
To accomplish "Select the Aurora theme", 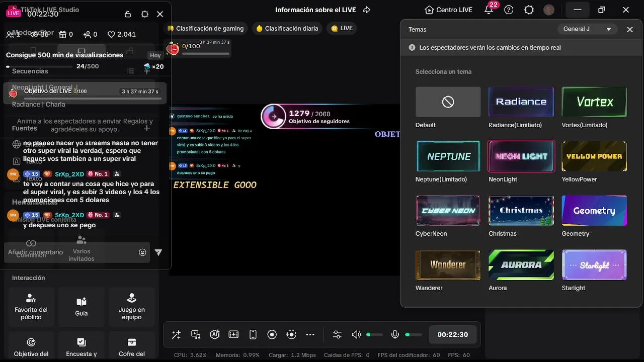I will pyautogui.click(x=521, y=265).
